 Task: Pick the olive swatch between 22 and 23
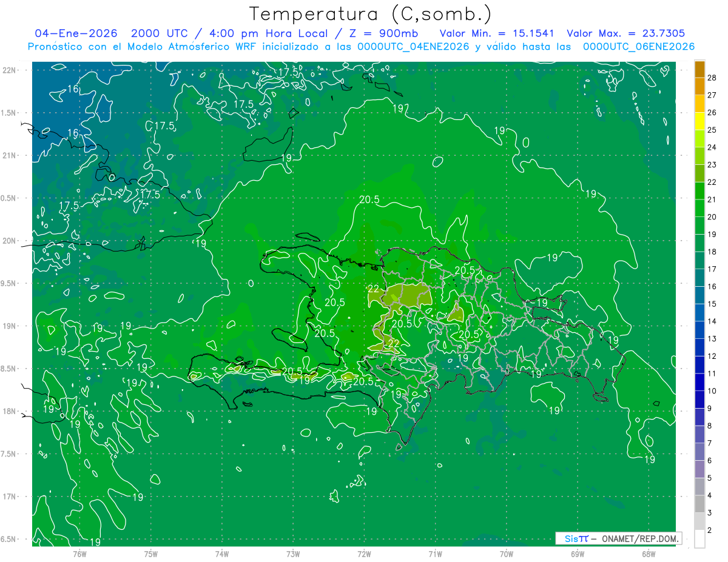coord(700,173)
